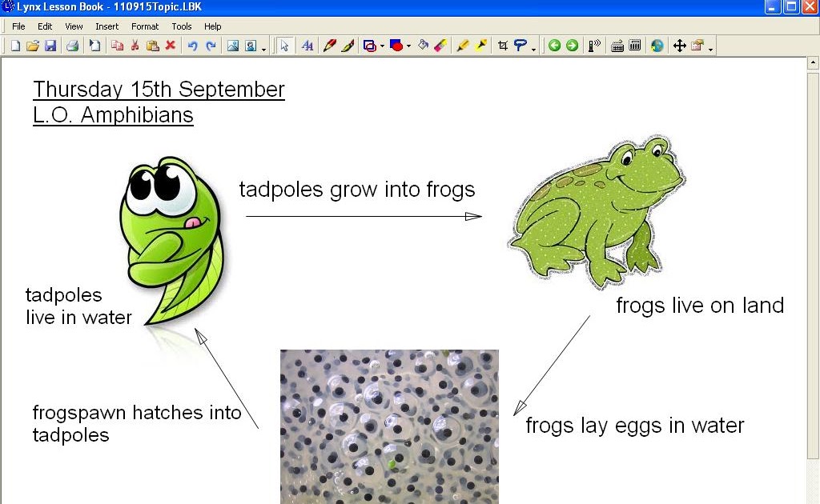Select the four-way move arrows tool
The image size is (820, 504).
coord(679,46)
